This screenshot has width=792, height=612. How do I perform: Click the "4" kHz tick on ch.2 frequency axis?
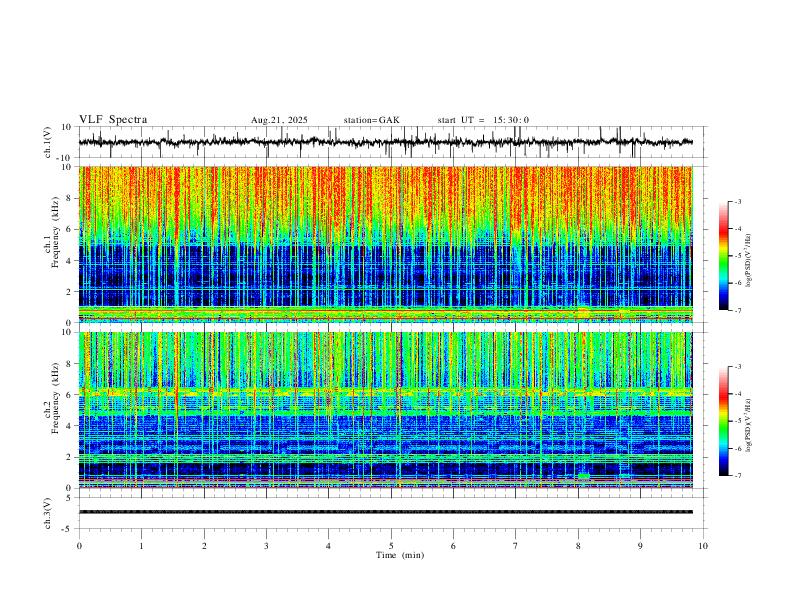(x=70, y=426)
